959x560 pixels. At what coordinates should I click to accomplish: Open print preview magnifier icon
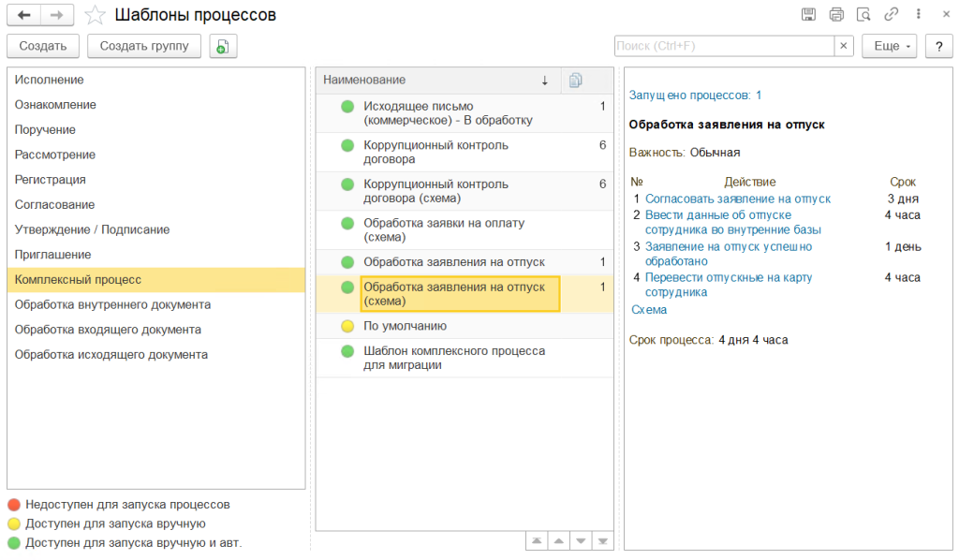(863, 15)
